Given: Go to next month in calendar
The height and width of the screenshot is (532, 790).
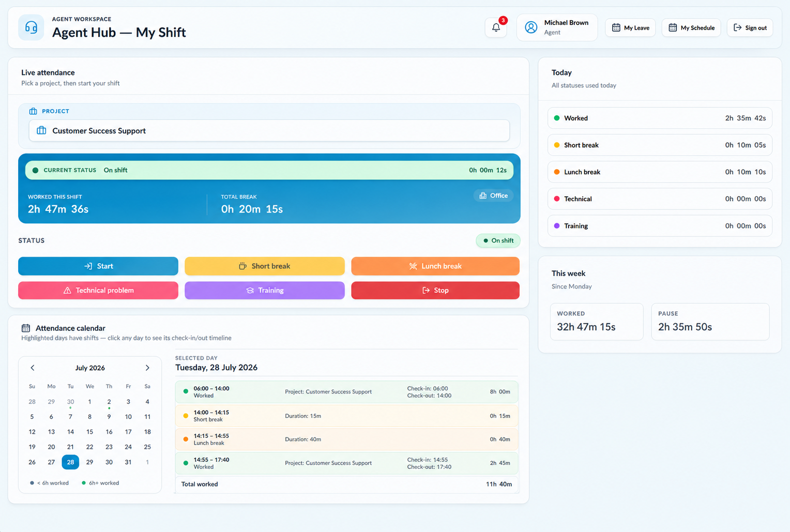Looking at the screenshot, I should [147, 368].
